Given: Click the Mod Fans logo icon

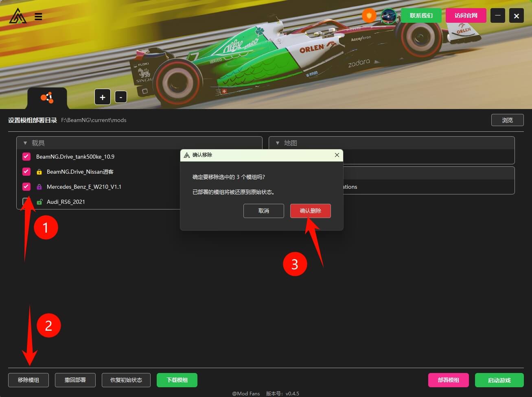Looking at the screenshot, I should coord(18,16).
